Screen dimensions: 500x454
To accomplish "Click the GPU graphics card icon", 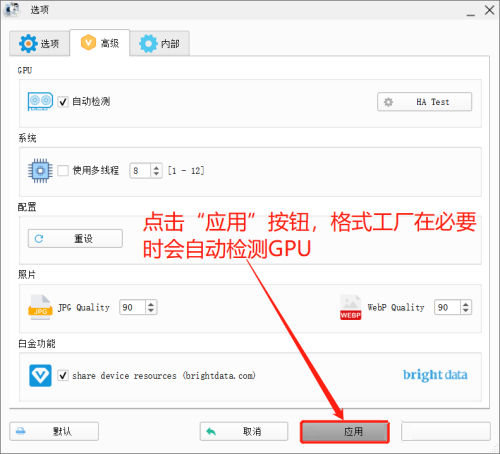I will point(40,101).
